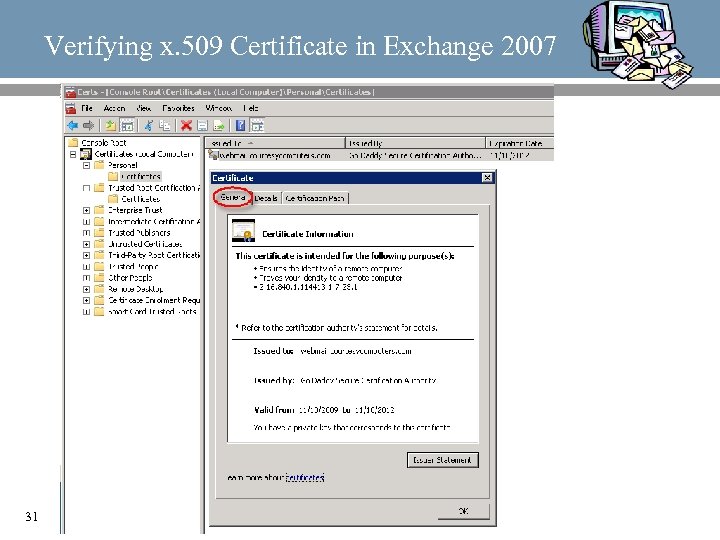
Task: Switch to the Certification Path tab
Action: pyautogui.click(x=315, y=198)
